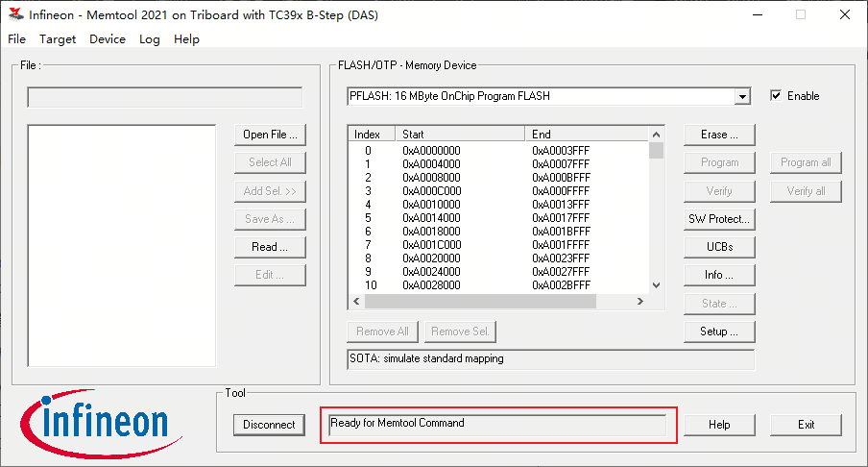Select sector row starting 0xA001C000
This screenshot has width=868, height=467.
(x=498, y=245)
